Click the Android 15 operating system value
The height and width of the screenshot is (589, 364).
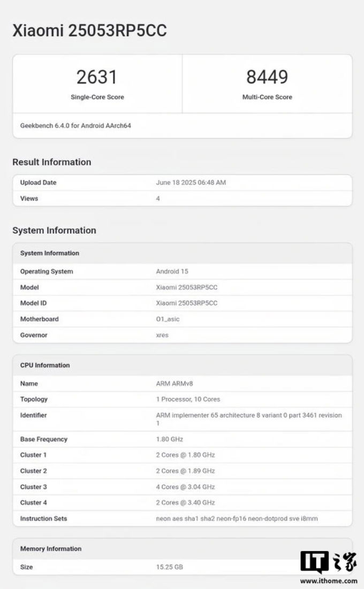tap(172, 272)
